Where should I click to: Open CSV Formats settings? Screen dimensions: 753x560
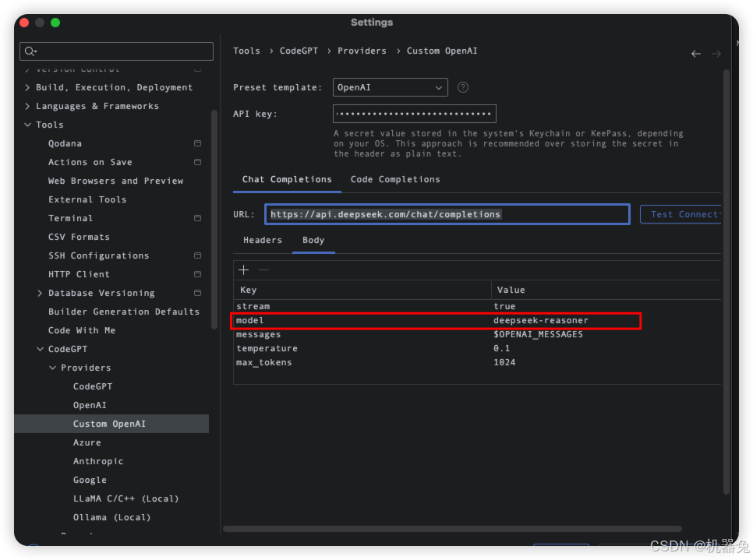[x=79, y=237]
